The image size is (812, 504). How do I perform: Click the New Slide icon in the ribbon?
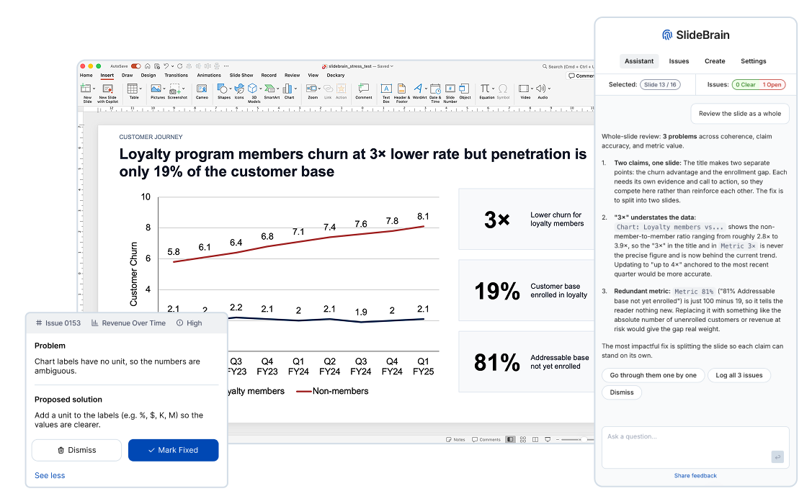click(86, 89)
